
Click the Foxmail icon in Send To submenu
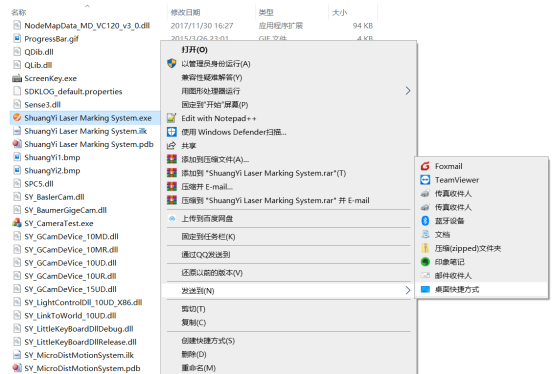point(425,166)
